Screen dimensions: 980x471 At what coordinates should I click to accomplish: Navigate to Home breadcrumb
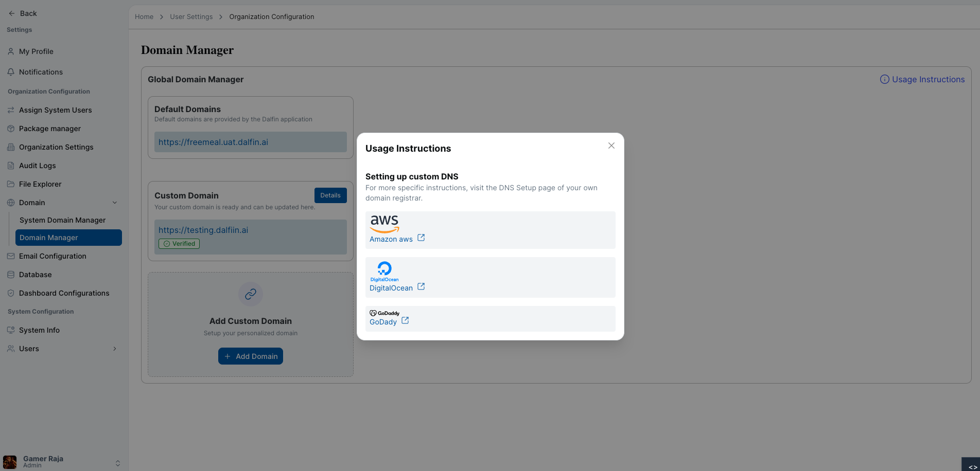coord(144,17)
